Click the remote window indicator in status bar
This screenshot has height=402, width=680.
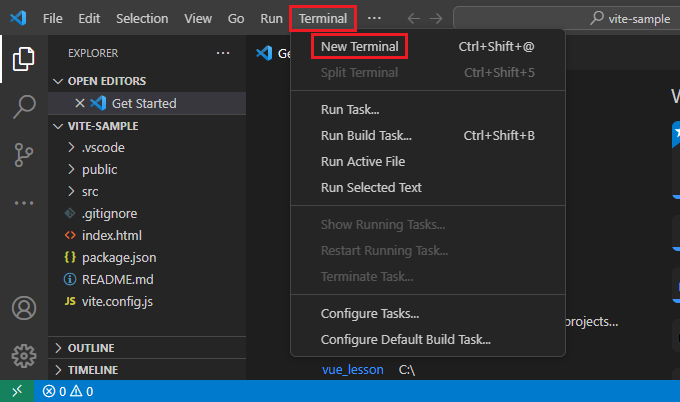tap(17, 391)
